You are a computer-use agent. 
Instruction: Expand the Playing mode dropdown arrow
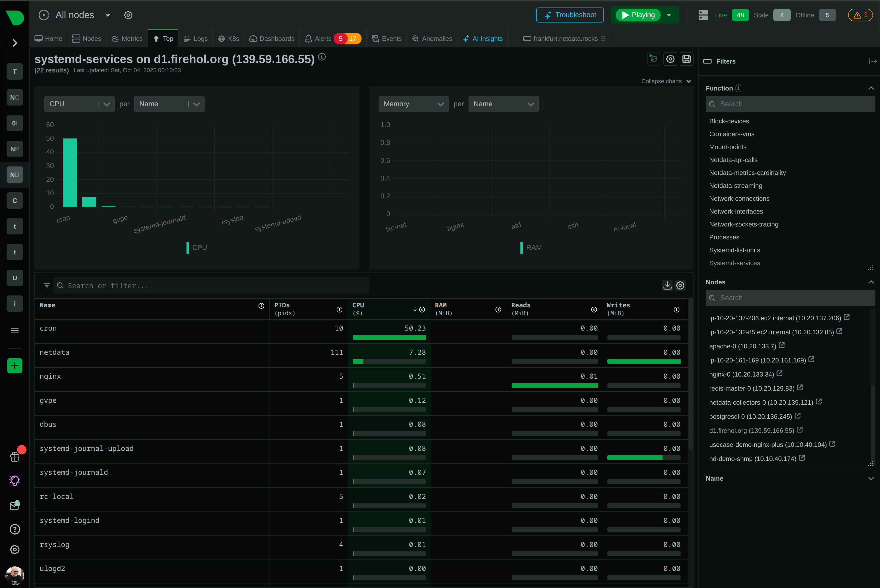pyautogui.click(x=669, y=15)
